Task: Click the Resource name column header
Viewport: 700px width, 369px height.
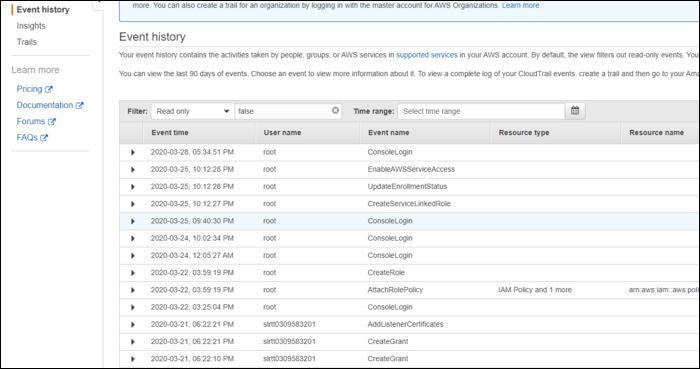Action: [656, 133]
